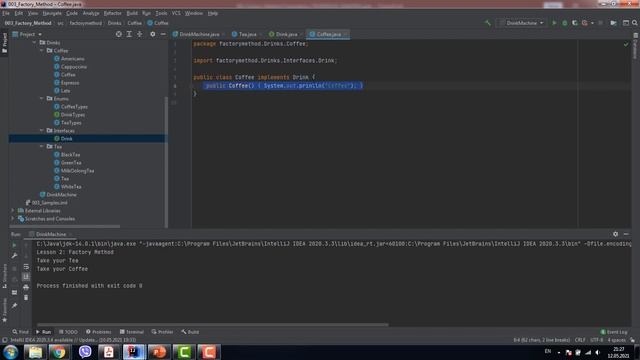
Task: Open Project panel gear options
Action: tap(153, 34)
